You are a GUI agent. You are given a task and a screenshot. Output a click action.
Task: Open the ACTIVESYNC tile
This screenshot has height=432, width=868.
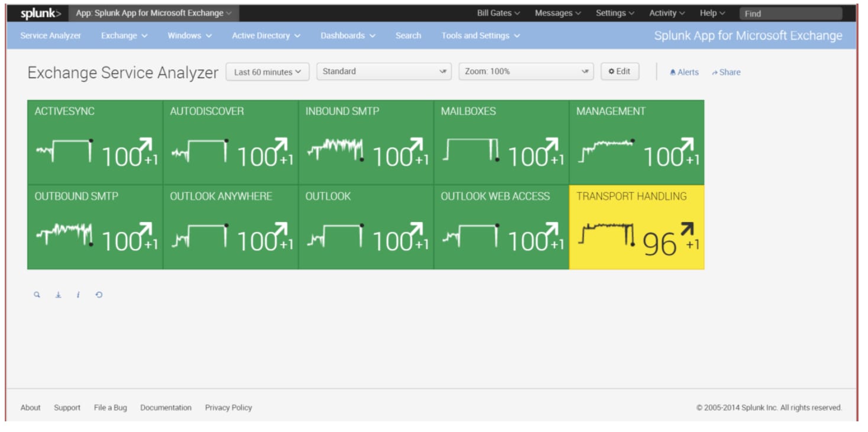(95, 143)
